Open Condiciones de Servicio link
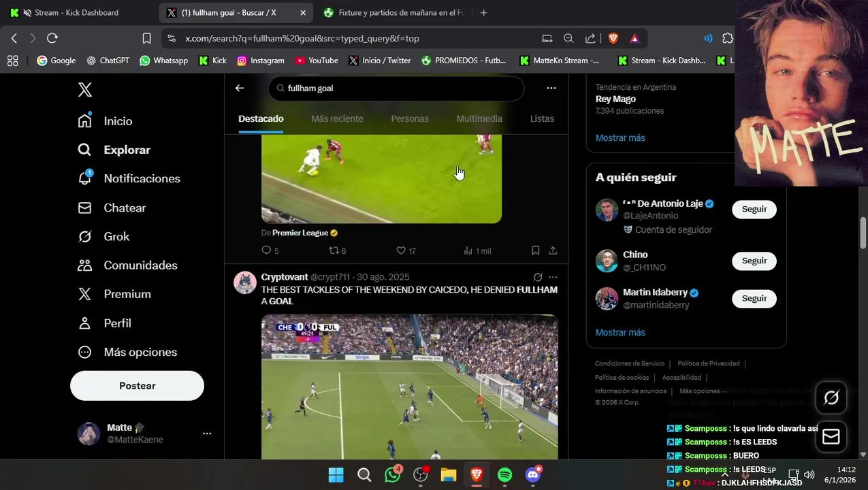Image resolution: width=868 pixels, height=490 pixels. [630, 363]
